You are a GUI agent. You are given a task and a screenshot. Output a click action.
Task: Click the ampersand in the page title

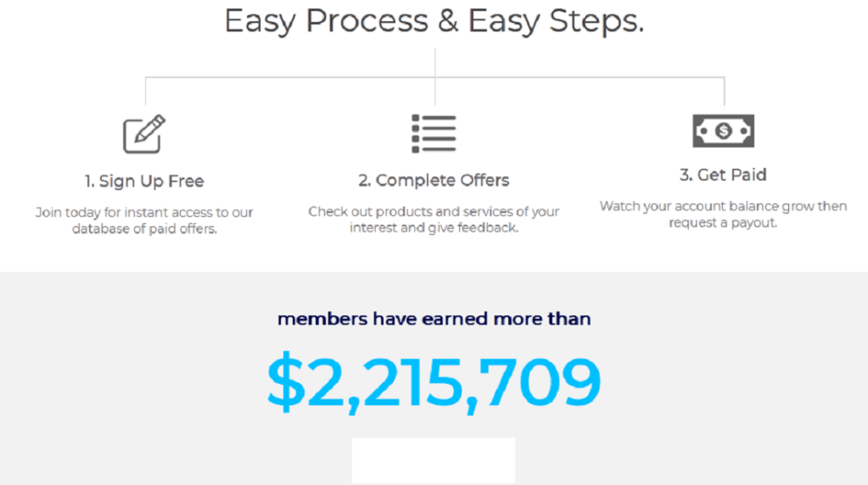click(x=448, y=21)
